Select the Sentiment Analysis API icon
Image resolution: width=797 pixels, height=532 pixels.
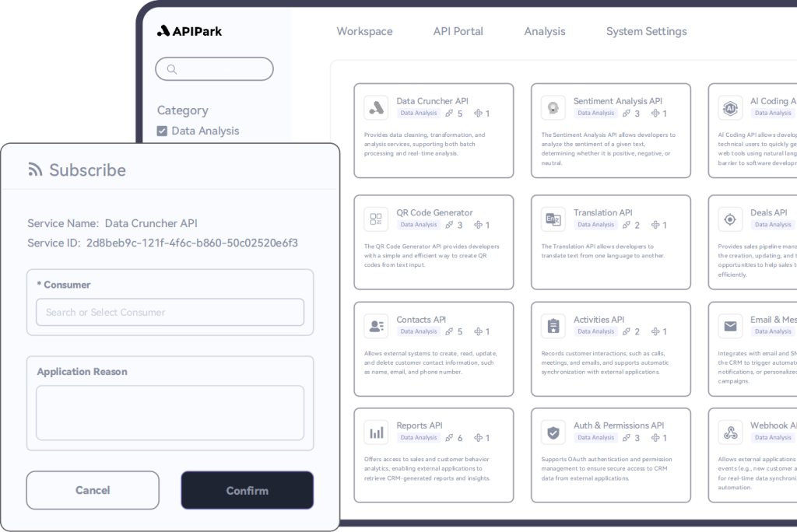click(x=553, y=107)
